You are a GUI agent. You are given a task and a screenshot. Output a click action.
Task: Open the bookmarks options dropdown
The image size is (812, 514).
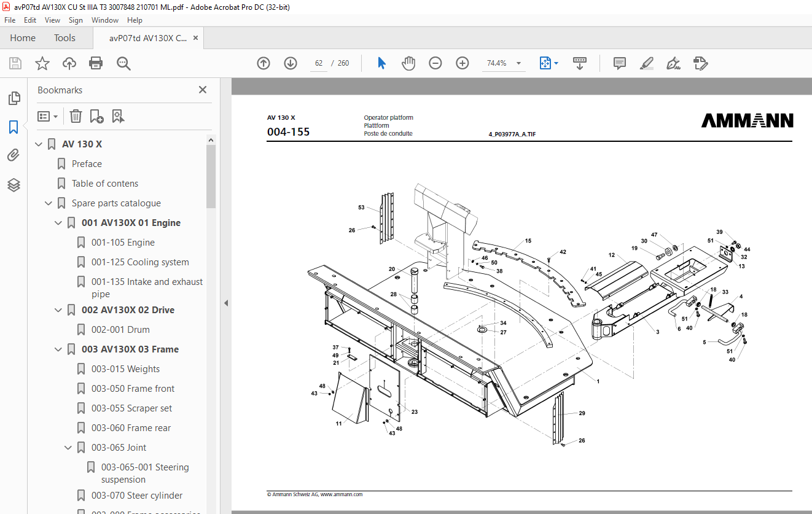48,116
